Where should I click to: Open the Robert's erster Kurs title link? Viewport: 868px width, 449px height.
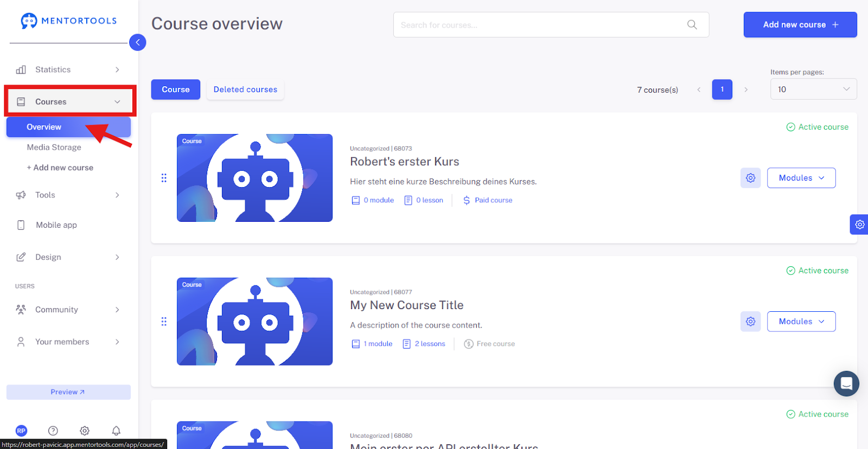tap(405, 162)
